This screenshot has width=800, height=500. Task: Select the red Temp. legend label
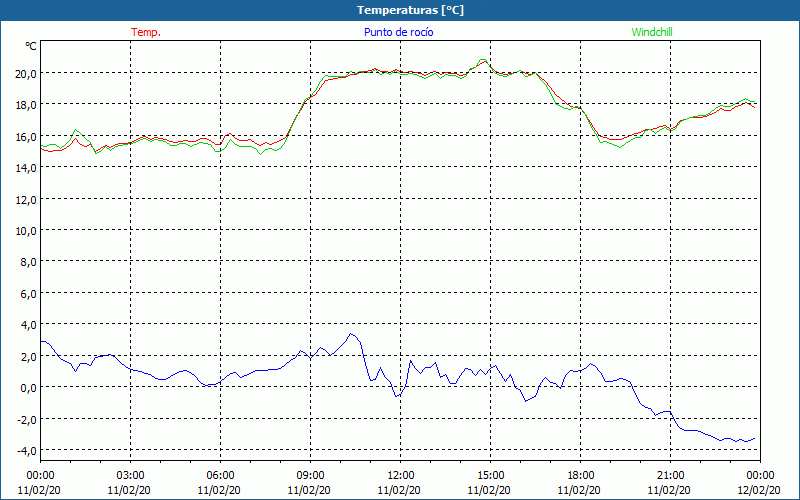146,32
